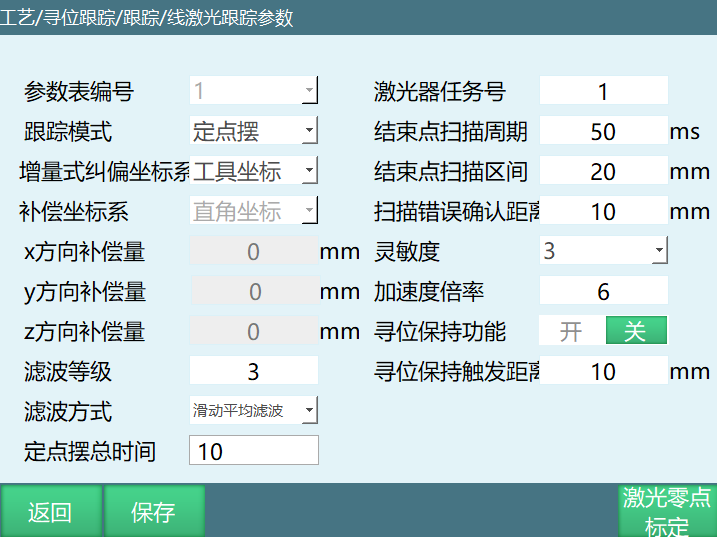The width and height of the screenshot is (717, 537).
Task: Click the x方向补偿量 field
Action: 253,251
